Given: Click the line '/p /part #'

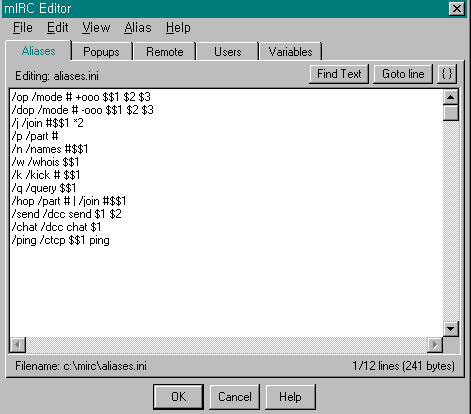Looking at the screenshot, I should pyautogui.click(x=35, y=136).
